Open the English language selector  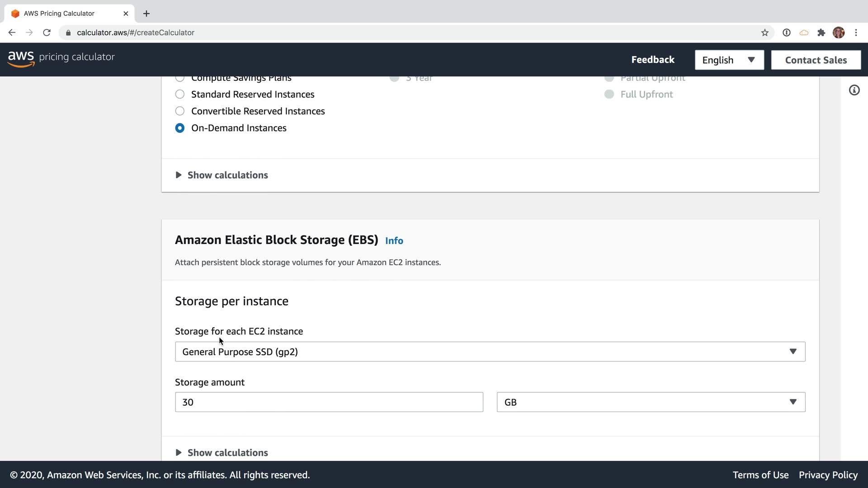click(729, 60)
